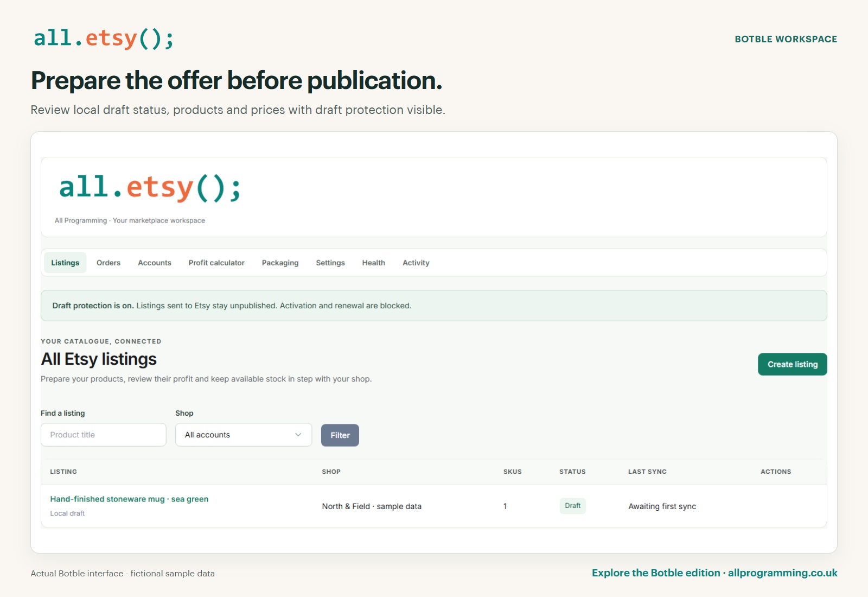Click the LISTING column header
Screen dimensions: 868x597
[63, 472]
